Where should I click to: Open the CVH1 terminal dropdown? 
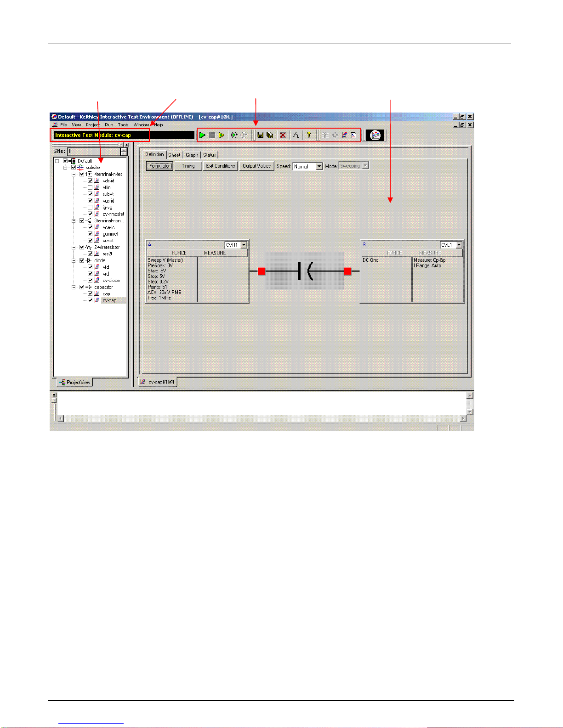pyautogui.click(x=244, y=245)
